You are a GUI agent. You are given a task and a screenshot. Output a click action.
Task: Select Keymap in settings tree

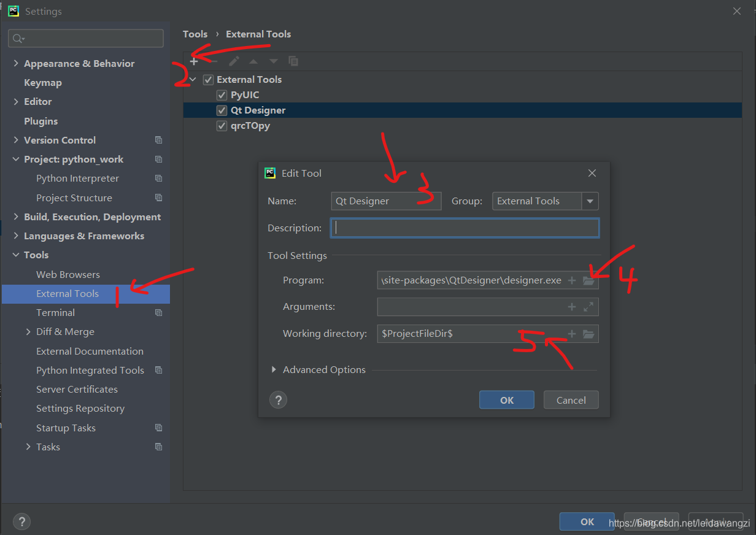tap(43, 82)
